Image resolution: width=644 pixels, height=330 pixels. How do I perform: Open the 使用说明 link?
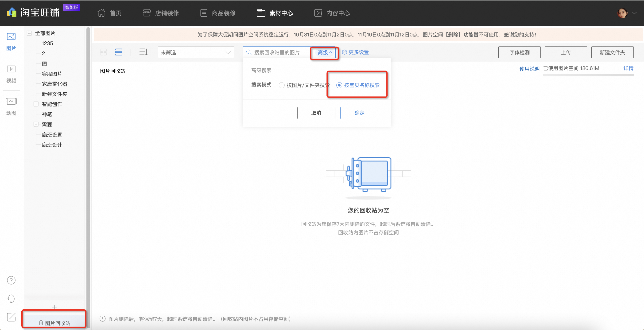529,69
